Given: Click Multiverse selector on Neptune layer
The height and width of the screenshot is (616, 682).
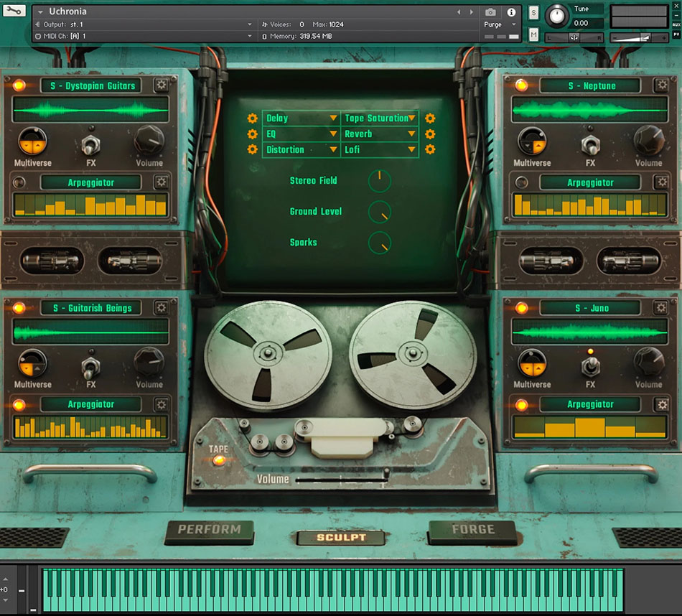Looking at the screenshot, I should (x=532, y=141).
